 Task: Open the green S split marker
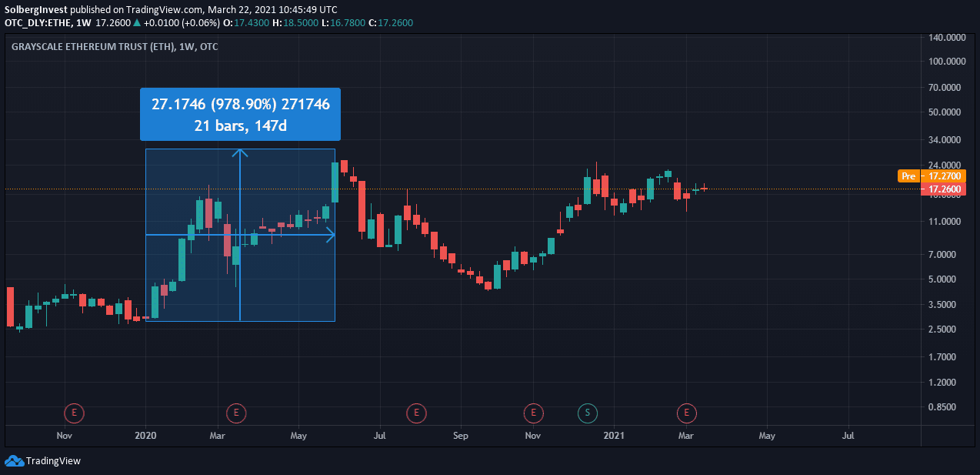click(588, 413)
